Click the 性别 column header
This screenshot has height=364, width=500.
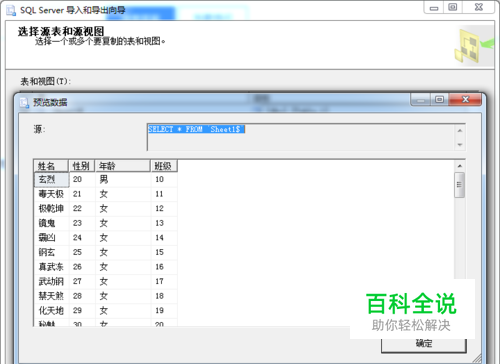tap(82, 166)
